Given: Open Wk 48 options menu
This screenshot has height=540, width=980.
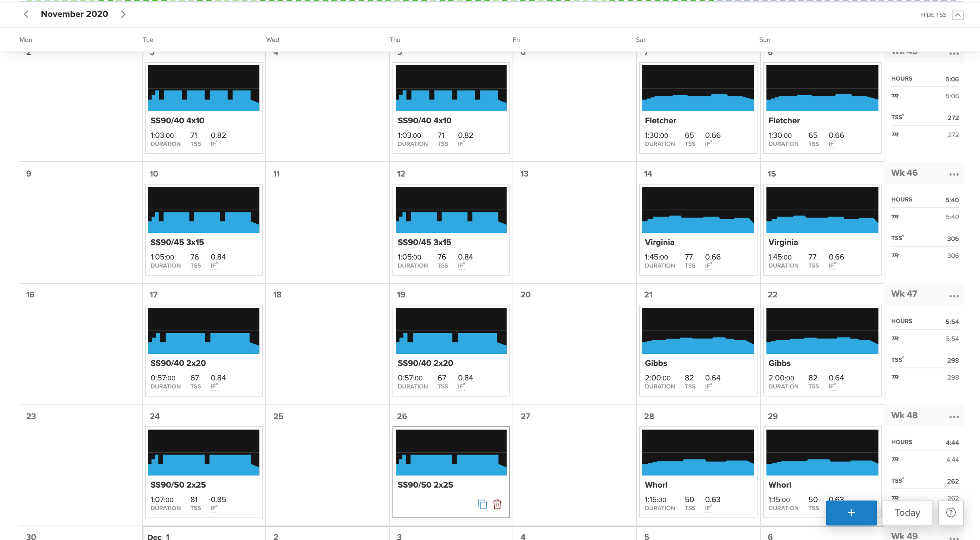Looking at the screenshot, I should pos(954,417).
